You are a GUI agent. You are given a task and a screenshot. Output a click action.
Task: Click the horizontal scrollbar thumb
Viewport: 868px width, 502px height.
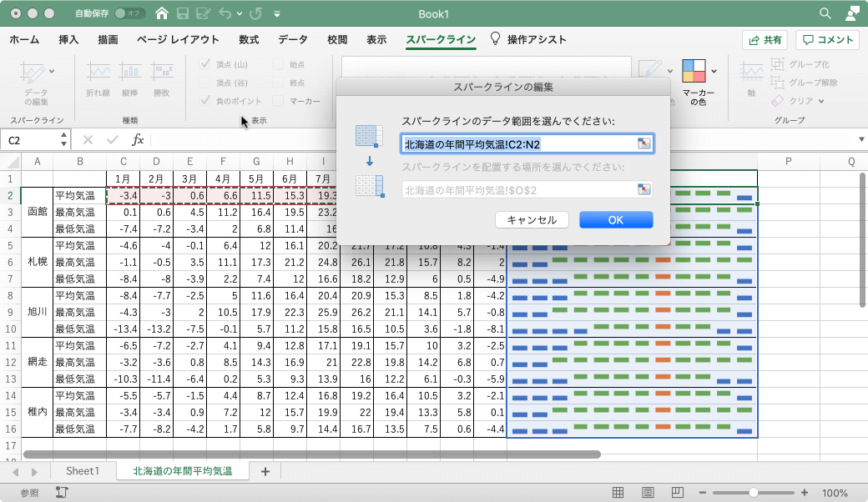311,454
